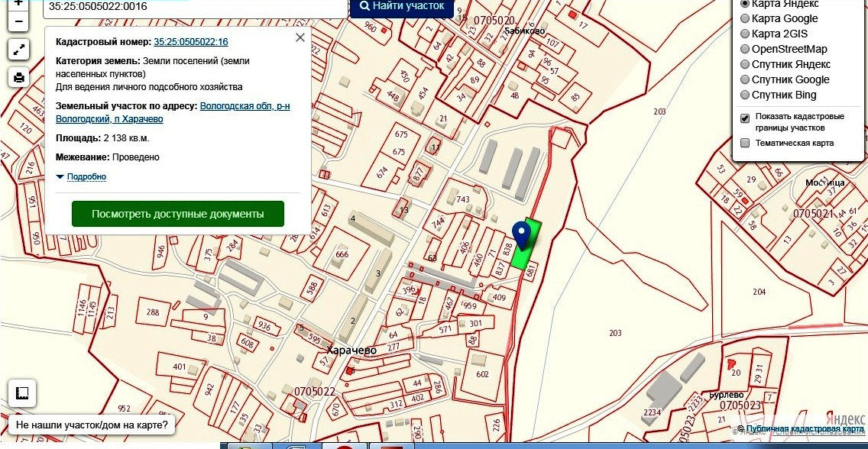Click the Бабиково label on map

[x=525, y=31]
